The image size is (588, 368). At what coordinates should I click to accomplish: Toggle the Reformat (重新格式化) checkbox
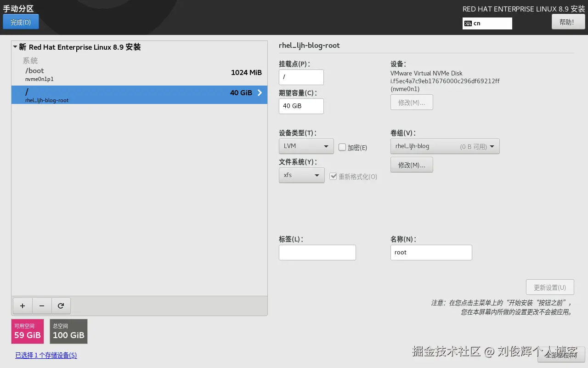click(x=334, y=176)
